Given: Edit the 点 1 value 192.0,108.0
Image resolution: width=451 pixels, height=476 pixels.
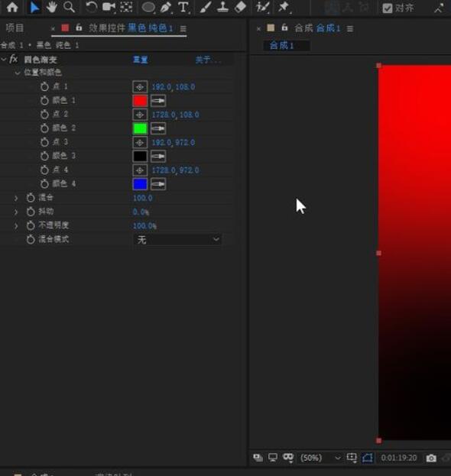Looking at the screenshot, I should 174,87.
